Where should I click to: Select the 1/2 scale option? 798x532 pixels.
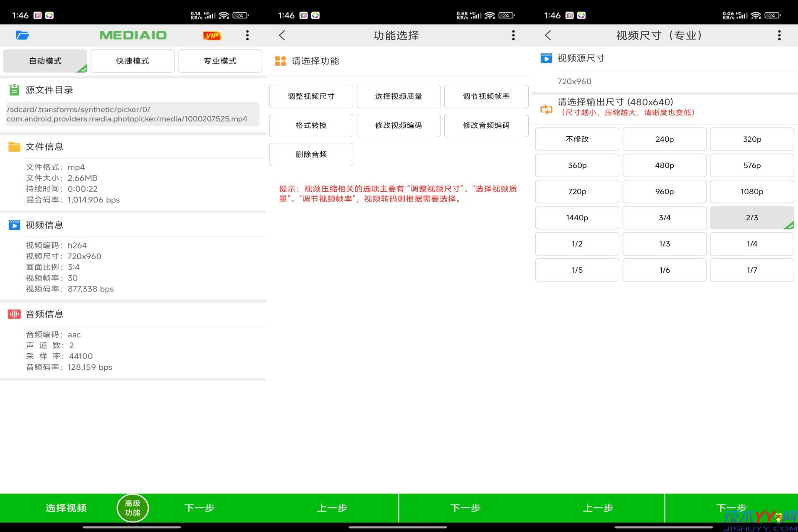click(577, 244)
